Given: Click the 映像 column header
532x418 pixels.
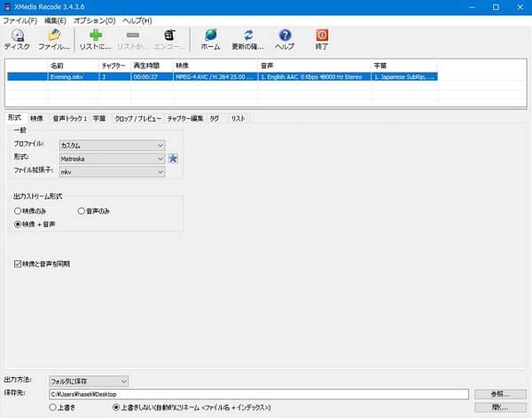Looking at the screenshot, I should point(215,66).
